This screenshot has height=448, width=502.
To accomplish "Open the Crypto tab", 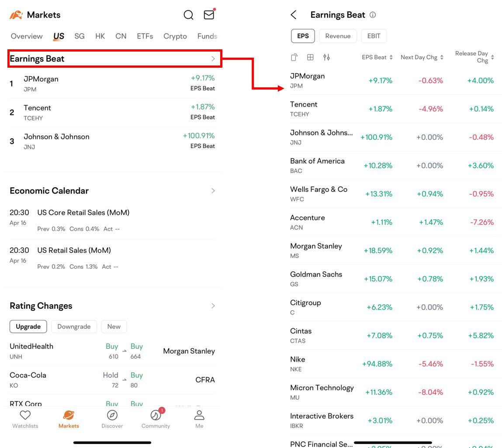I will (175, 36).
